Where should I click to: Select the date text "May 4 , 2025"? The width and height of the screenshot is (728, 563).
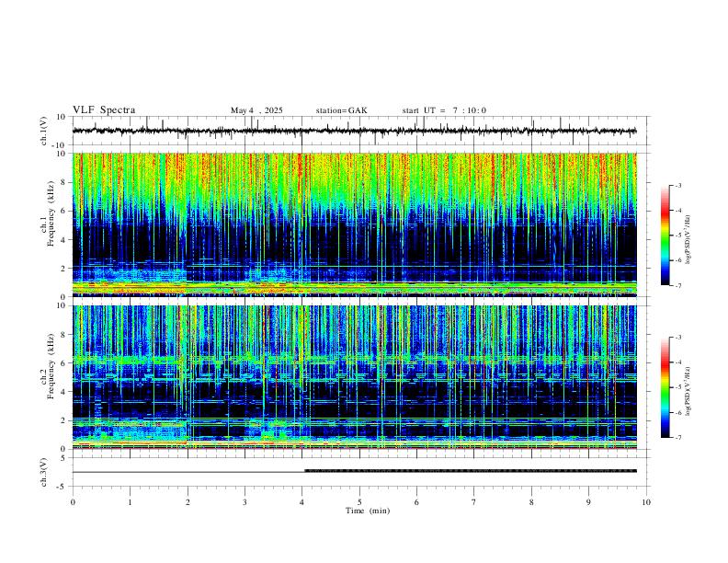click(x=256, y=110)
